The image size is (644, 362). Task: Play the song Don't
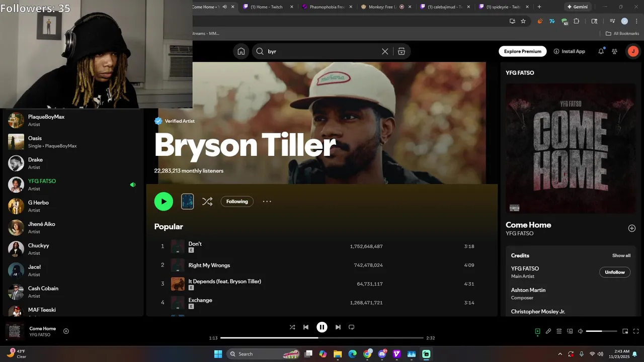click(x=195, y=244)
